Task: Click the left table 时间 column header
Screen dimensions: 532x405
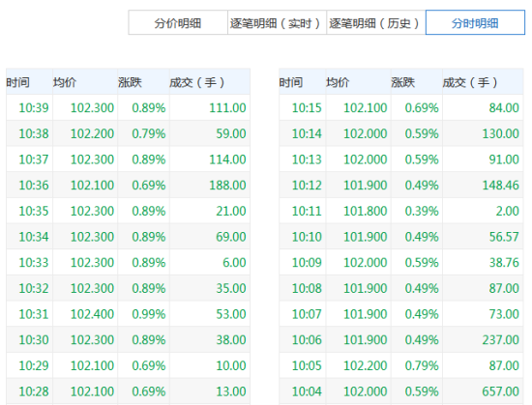Action: coord(29,82)
